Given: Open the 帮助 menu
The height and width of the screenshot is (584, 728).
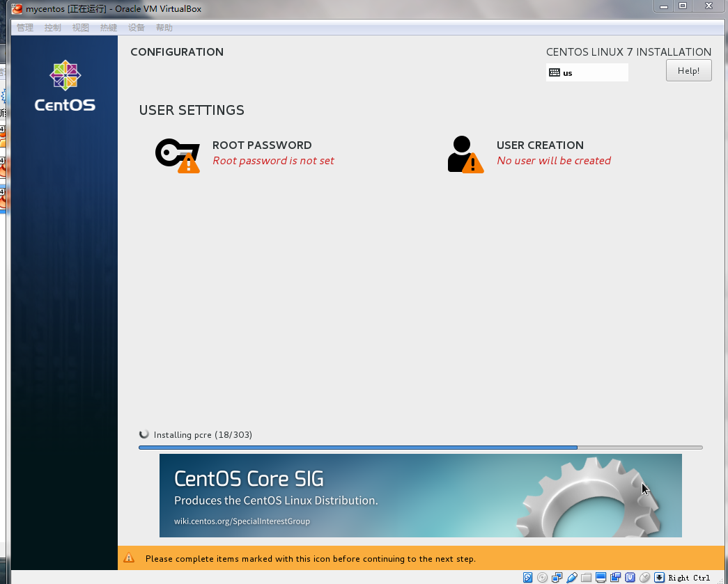Looking at the screenshot, I should (x=164, y=28).
